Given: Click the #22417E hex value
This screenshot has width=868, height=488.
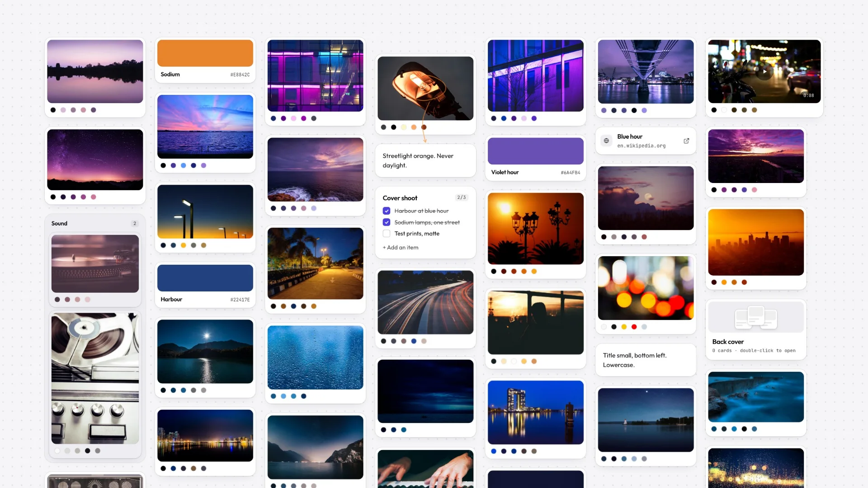Looking at the screenshot, I should pos(240,300).
